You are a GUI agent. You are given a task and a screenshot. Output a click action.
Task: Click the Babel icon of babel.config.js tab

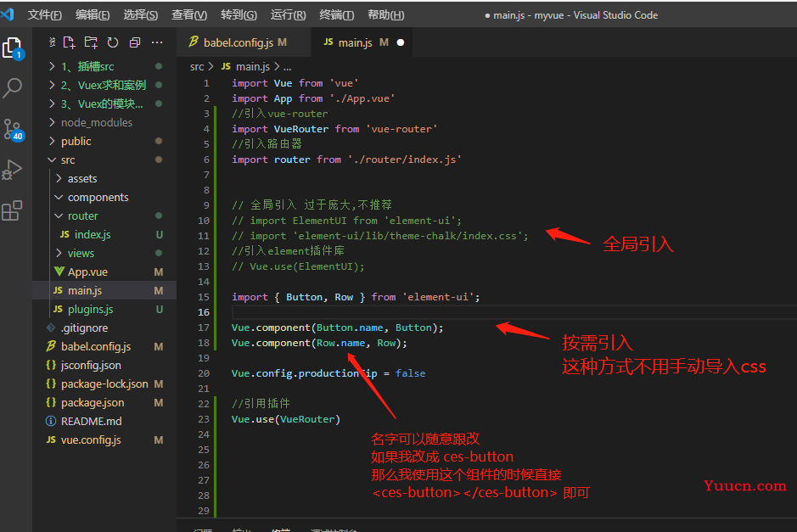pyautogui.click(x=194, y=42)
